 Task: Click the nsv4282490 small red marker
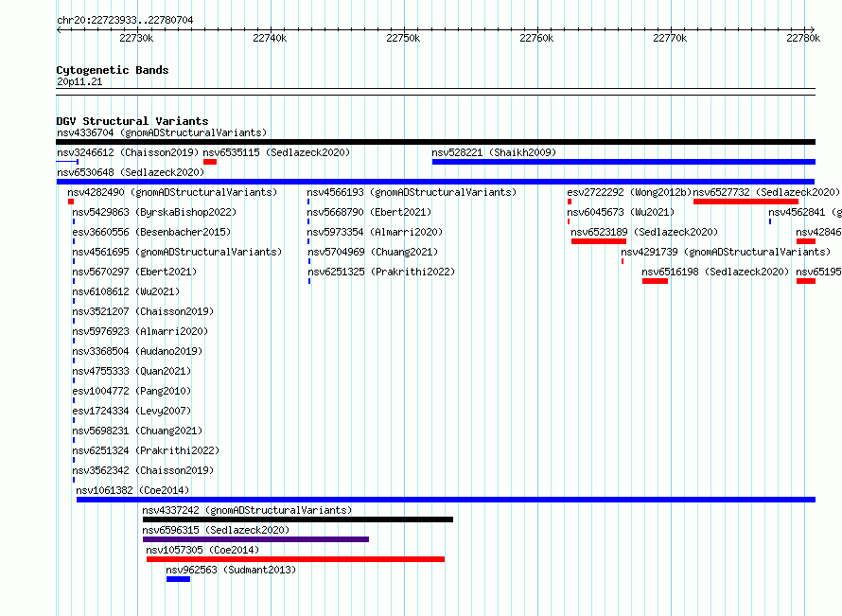point(71,202)
